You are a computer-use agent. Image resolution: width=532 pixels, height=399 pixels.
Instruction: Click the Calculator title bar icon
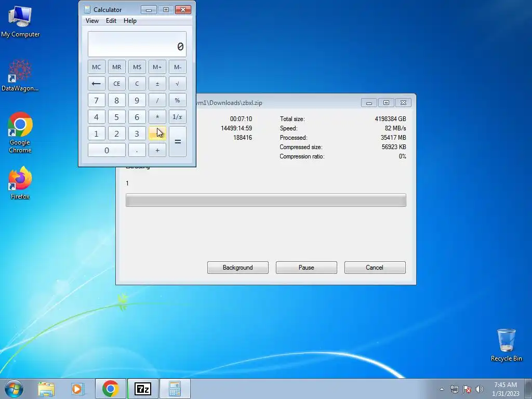pos(87,9)
